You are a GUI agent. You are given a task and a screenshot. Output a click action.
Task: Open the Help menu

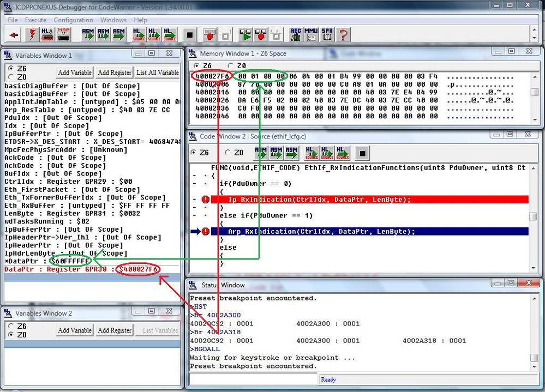pyautogui.click(x=140, y=20)
